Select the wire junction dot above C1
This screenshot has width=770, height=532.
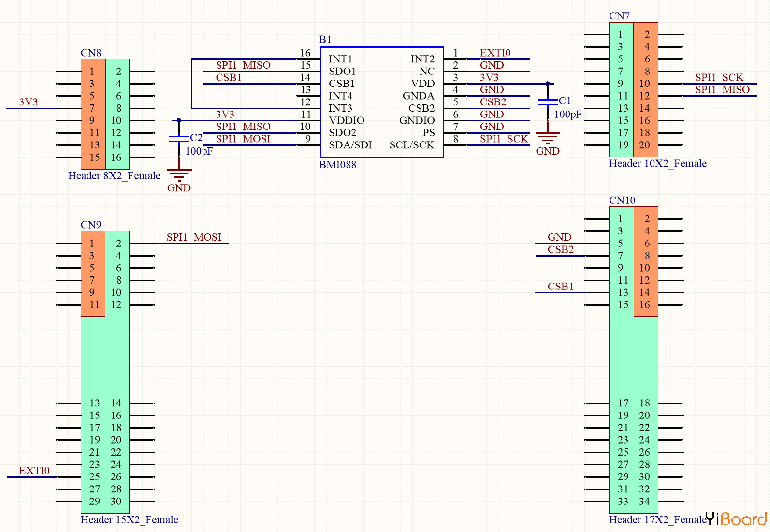click(x=548, y=84)
